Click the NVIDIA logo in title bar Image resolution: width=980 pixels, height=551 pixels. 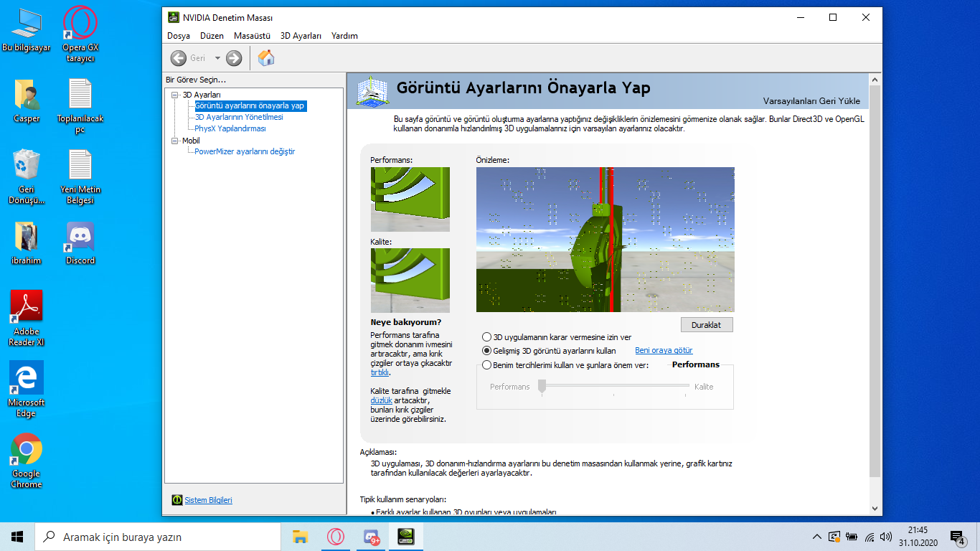[174, 17]
